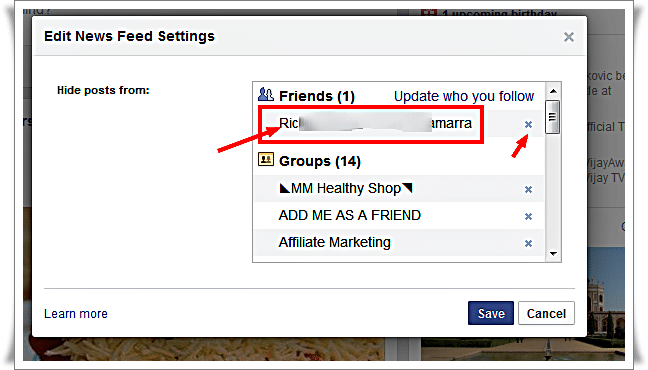Select the MM Healthy Shop group row
648x370 pixels.
(x=399, y=189)
